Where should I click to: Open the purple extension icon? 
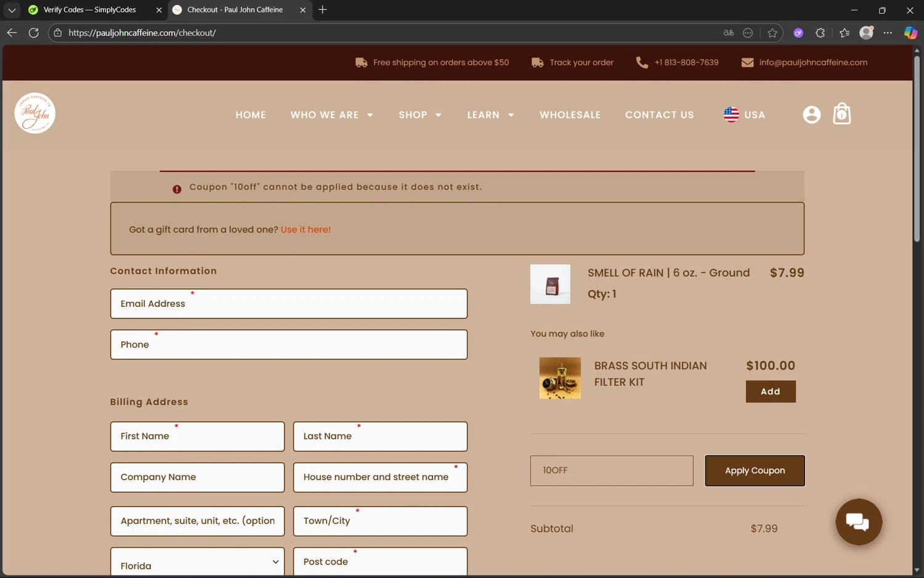798,33
